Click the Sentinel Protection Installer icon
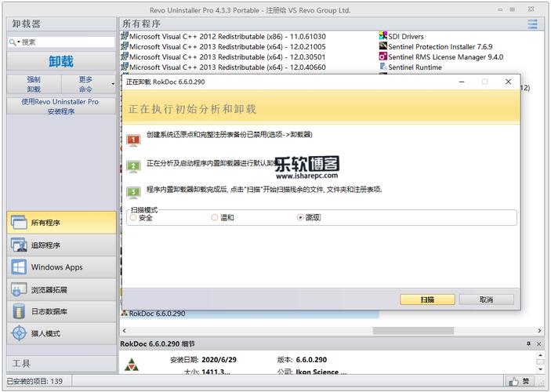Image resolution: width=551 pixels, height=392 pixels. point(383,46)
